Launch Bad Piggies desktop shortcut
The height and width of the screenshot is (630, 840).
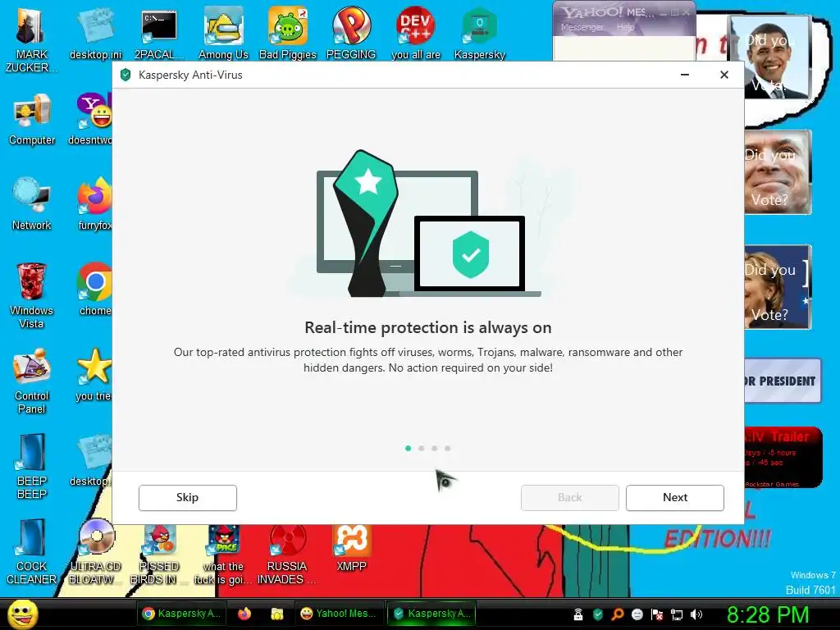coord(288,34)
